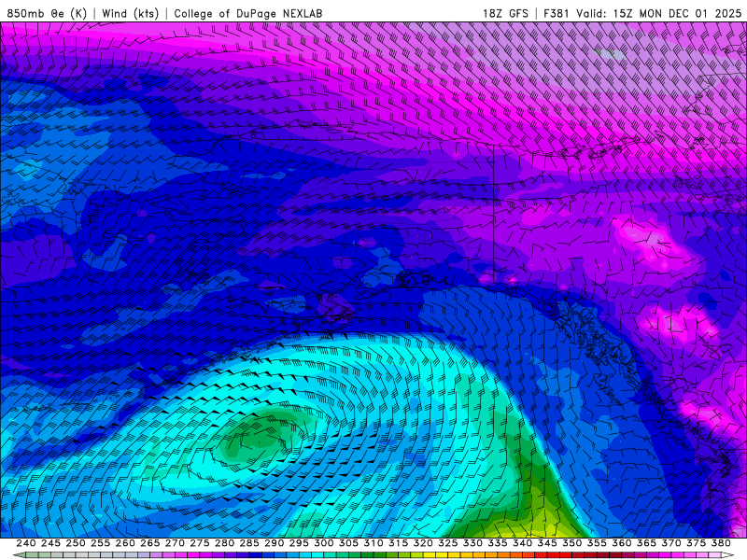Select the 310 label on the color scale
The height and width of the screenshot is (560, 747).
(373, 543)
